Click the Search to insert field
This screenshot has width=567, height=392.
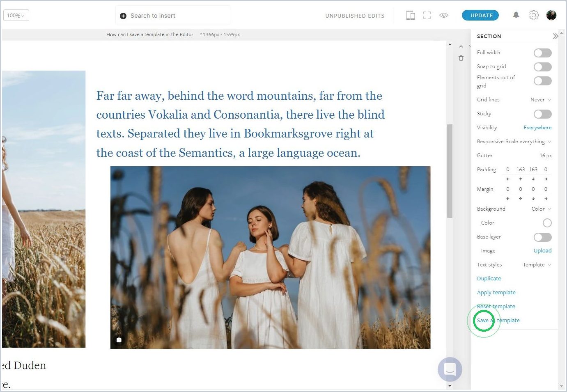[x=173, y=16]
